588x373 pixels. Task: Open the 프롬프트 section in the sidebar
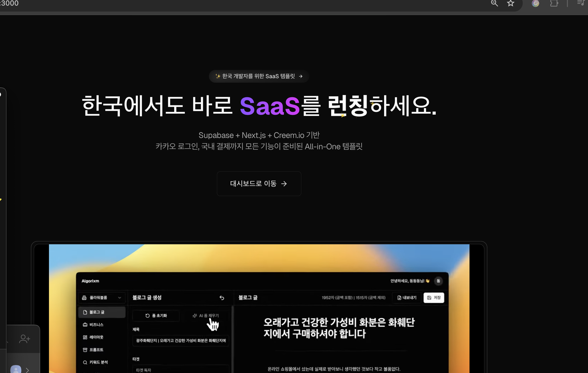97,350
